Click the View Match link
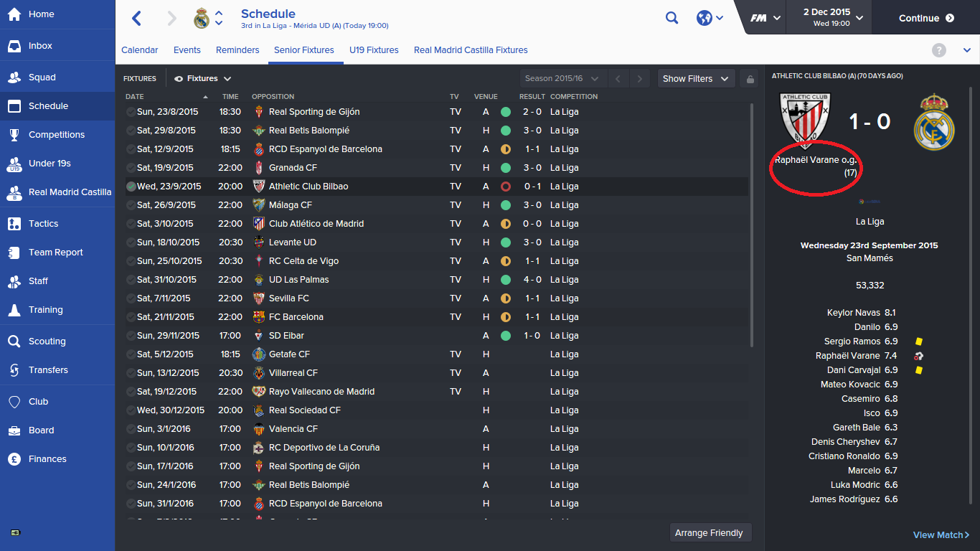980x551 pixels. coord(941,535)
